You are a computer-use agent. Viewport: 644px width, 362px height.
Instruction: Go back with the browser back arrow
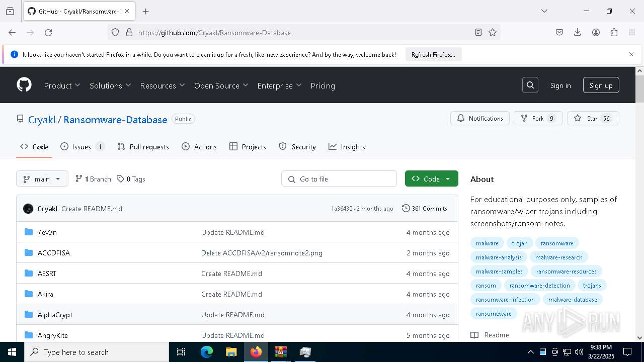point(12,33)
